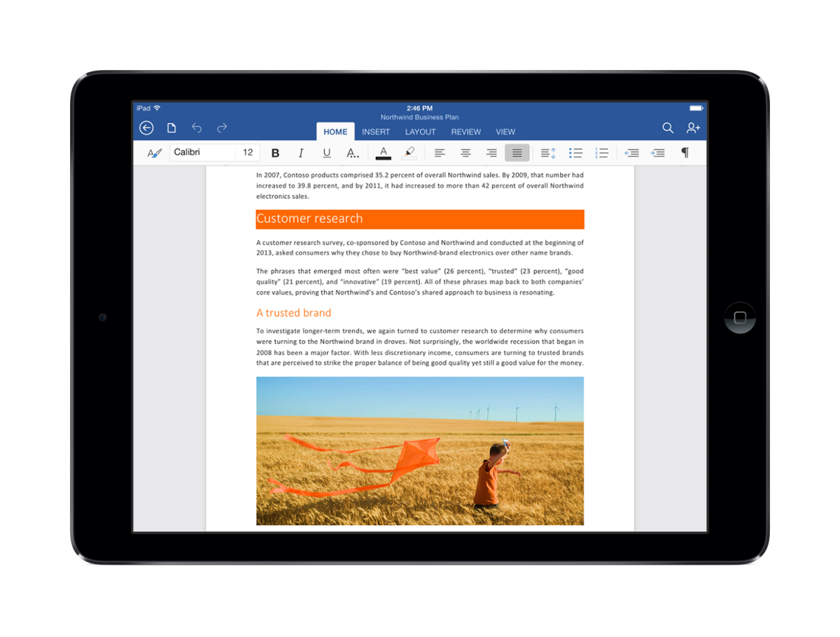The height and width of the screenshot is (637, 840).
Task: Open the highlighter tool
Action: 409,153
